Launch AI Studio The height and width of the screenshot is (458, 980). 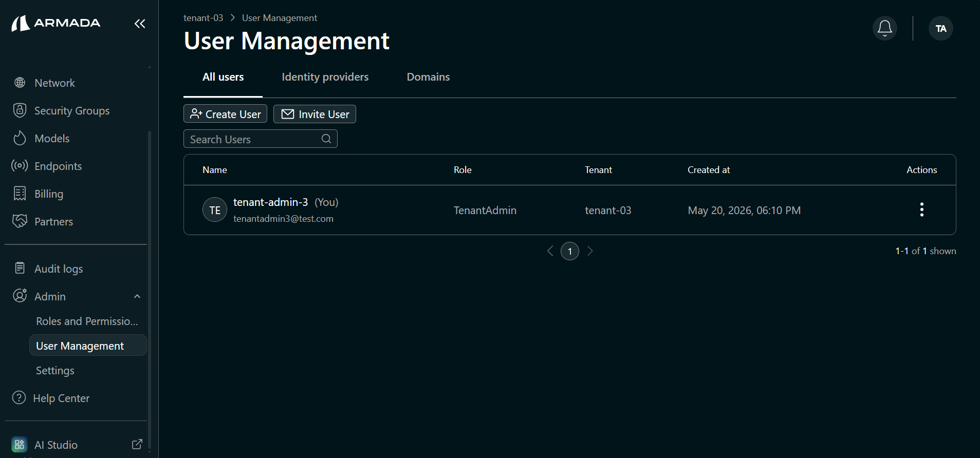(56, 445)
